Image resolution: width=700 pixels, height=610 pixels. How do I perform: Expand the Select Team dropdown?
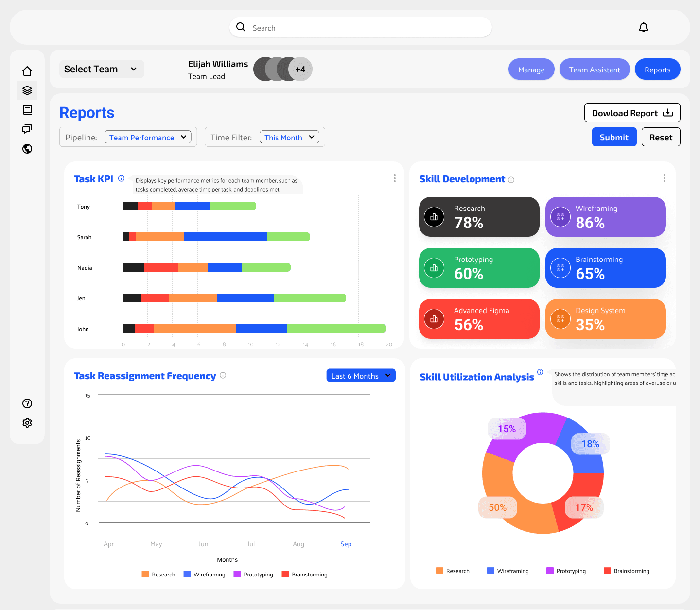pos(101,69)
